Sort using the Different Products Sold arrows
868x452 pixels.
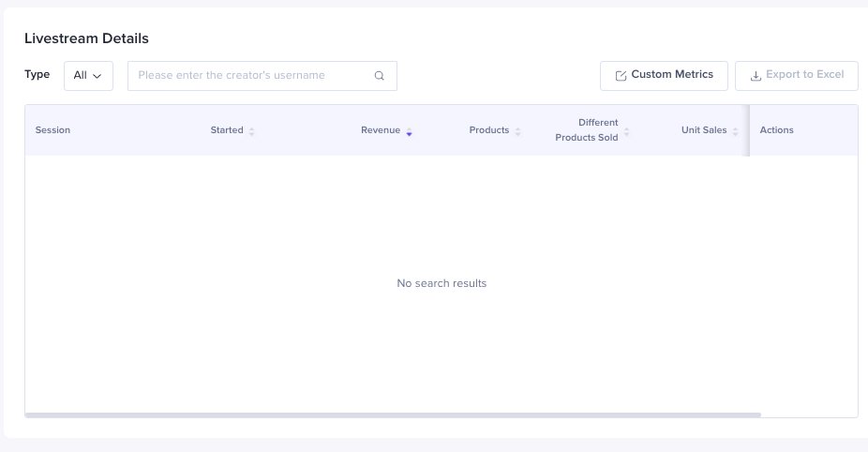tap(627, 131)
